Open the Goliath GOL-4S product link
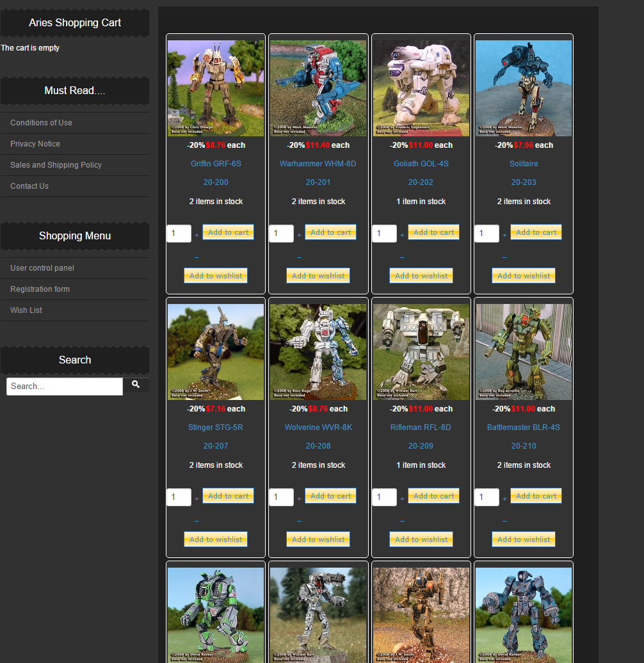Image resolution: width=644 pixels, height=663 pixels. pyautogui.click(x=421, y=164)
